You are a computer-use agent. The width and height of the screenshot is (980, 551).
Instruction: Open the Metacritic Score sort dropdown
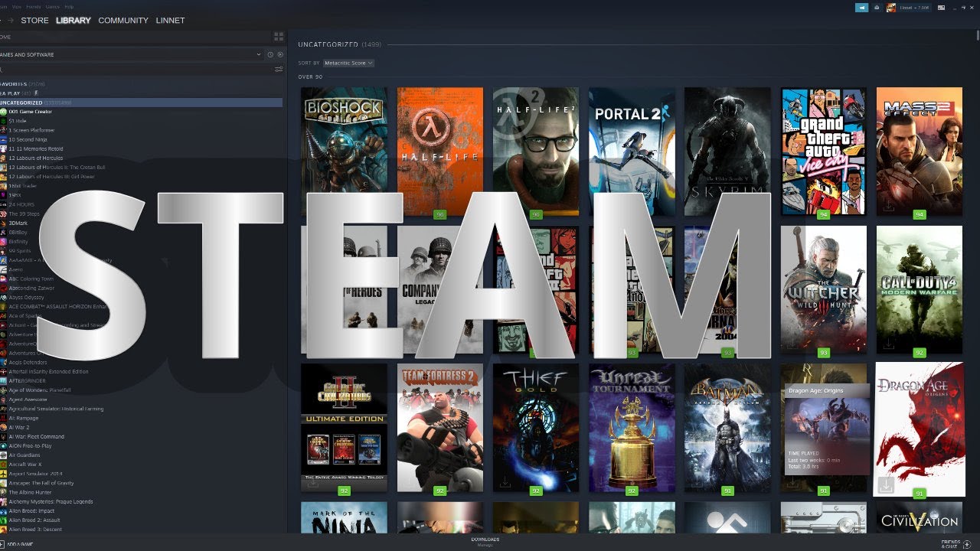point(348,63)
